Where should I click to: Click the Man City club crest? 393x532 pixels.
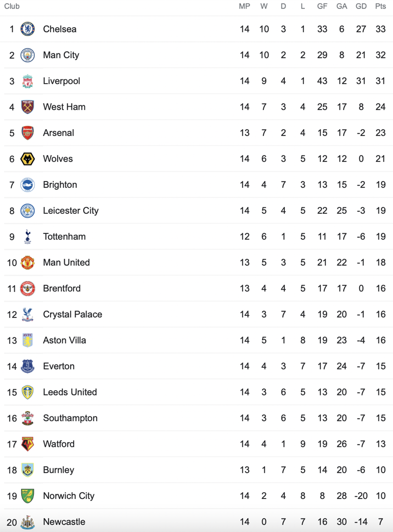[x=28, y=55]
